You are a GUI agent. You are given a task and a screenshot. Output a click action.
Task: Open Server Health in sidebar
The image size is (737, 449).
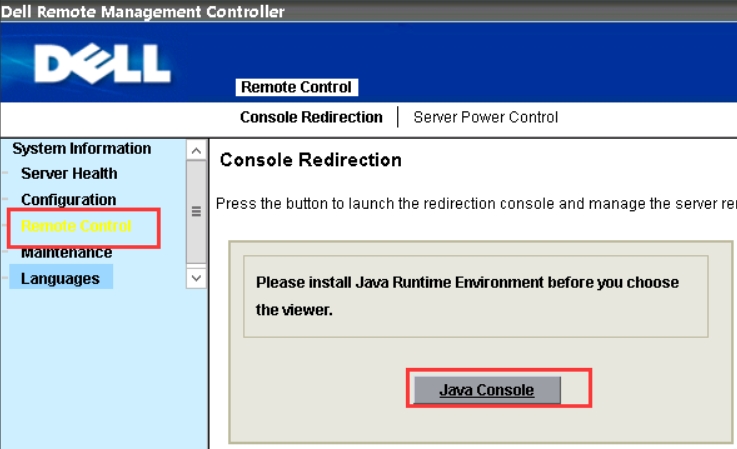(69, 173)
